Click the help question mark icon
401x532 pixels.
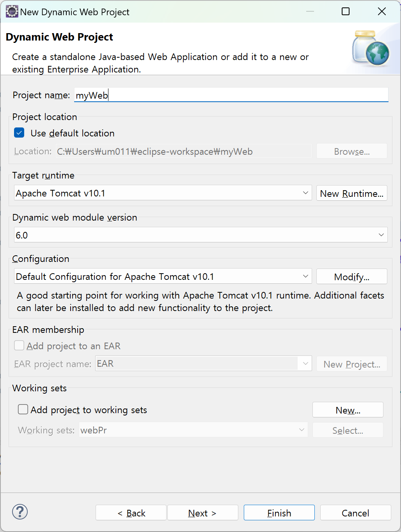click(x=20, y=512)
